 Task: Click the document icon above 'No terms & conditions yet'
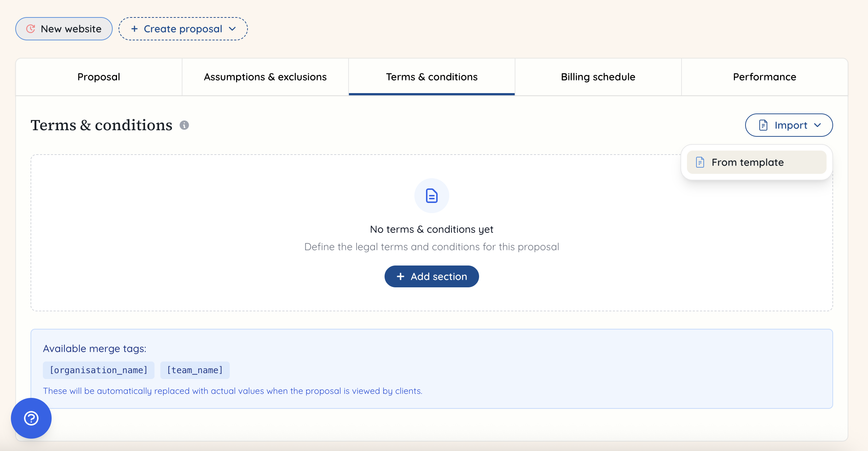(x=431, y=195)
